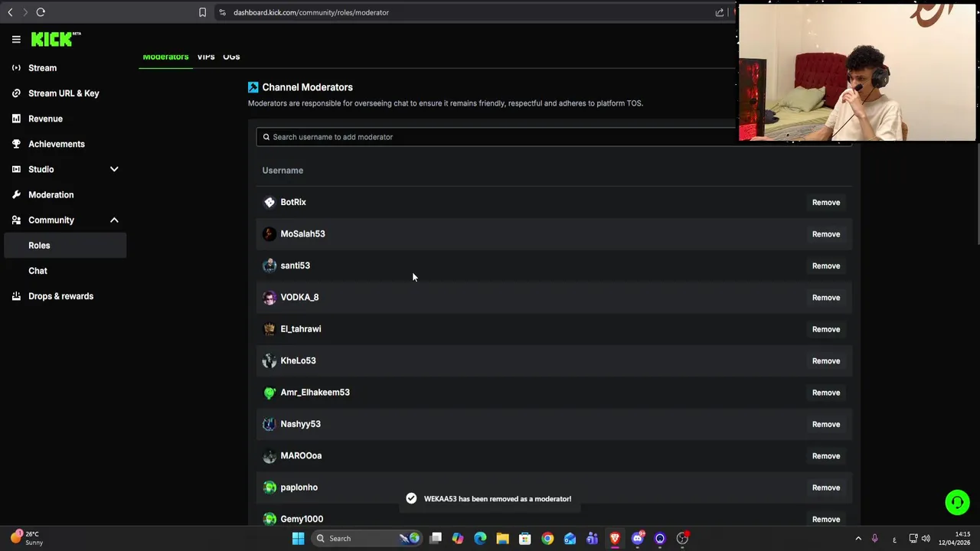Open the green support chat bubble
Viewport: 980px width, 551px height.
(x=957, y=502)
